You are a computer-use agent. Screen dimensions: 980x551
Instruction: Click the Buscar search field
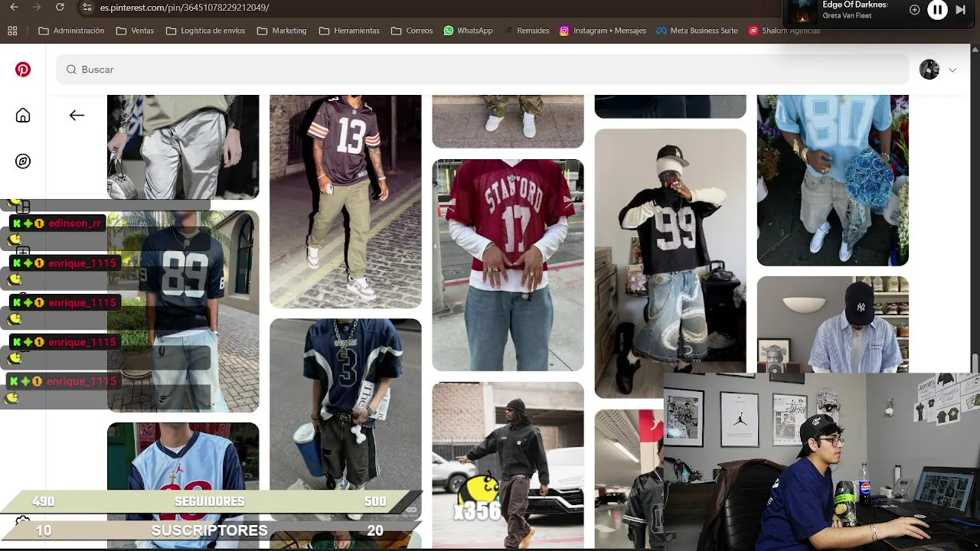(x=482, y=70)
